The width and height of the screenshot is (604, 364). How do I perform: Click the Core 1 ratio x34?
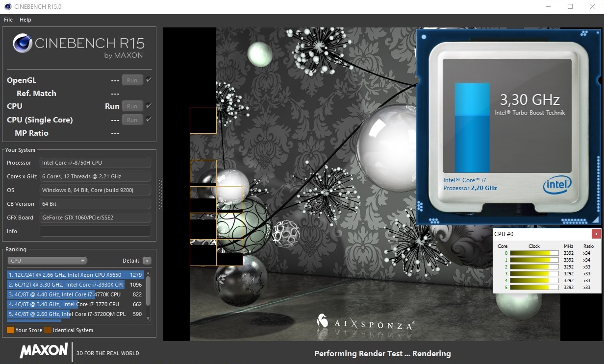(x=587, y=260)
